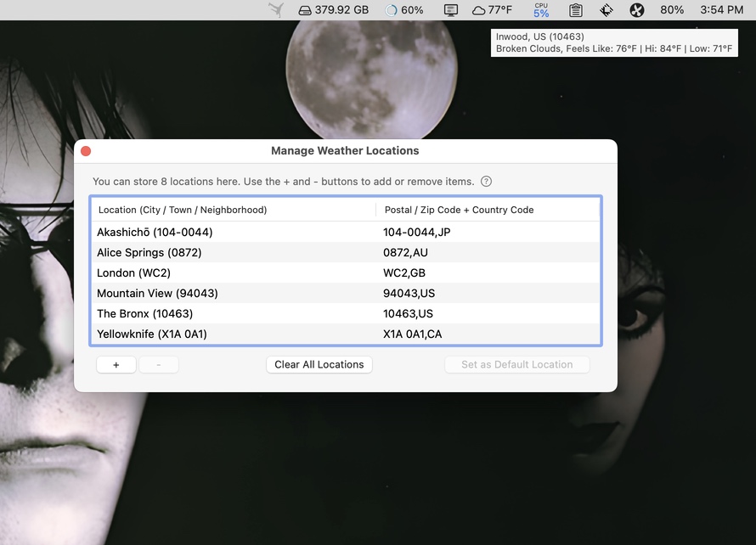Click the 3:54 PM clock
Screen dimensions: 756x545
(x=721, y=9)
